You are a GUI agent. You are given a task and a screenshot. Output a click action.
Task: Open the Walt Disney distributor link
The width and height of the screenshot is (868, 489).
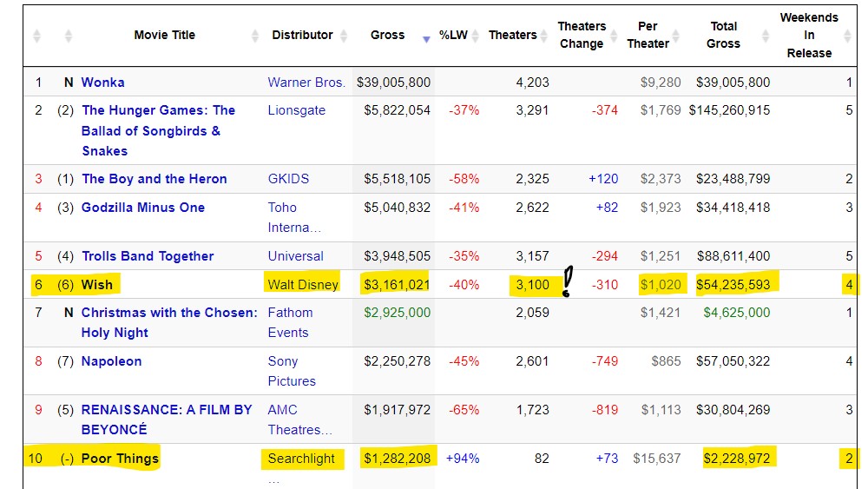tap(303, 284)
